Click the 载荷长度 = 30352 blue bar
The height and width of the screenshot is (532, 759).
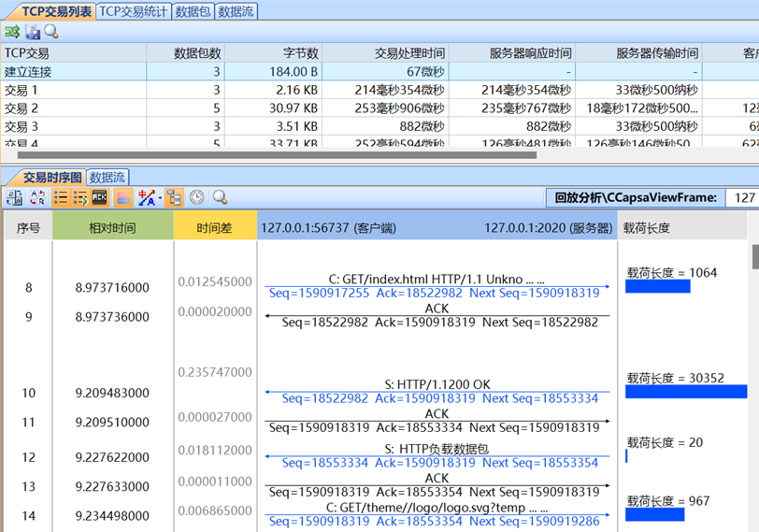(x=686, y=392)
